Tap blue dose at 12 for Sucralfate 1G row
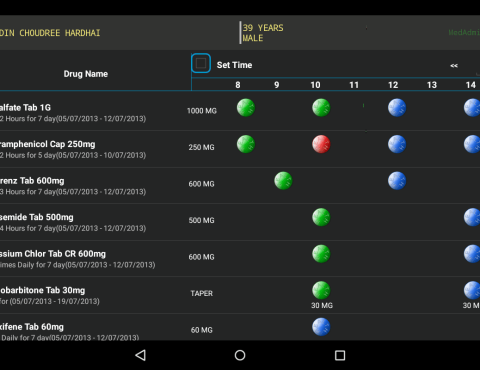Viewport: 480px width, 370px height. click(397, 108)
